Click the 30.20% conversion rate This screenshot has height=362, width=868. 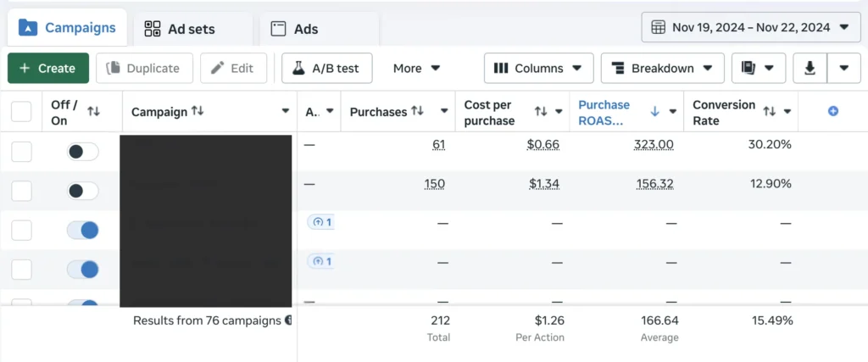[771, 144]
